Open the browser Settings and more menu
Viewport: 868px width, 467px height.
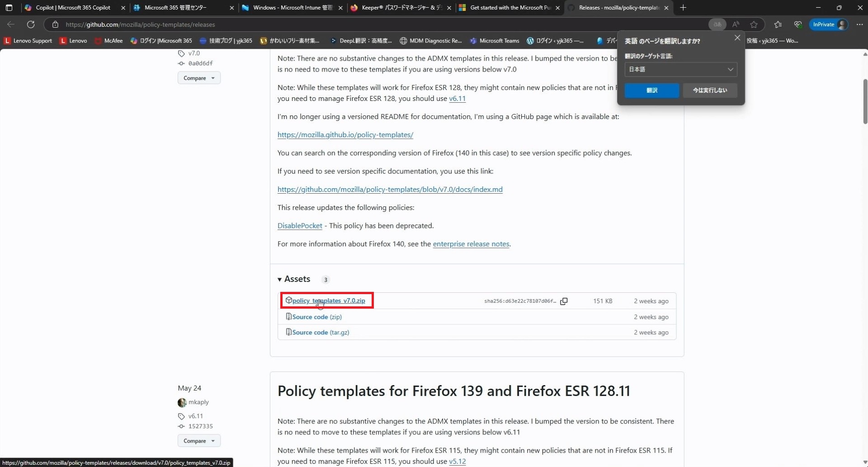pyautogui.click(x=859, y=24)
